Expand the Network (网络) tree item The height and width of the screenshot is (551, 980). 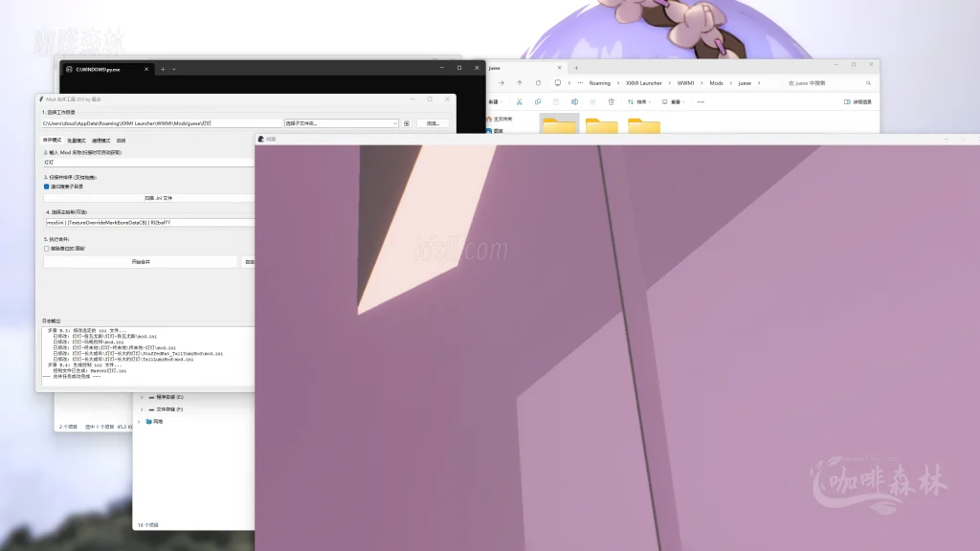coord(142,421)
